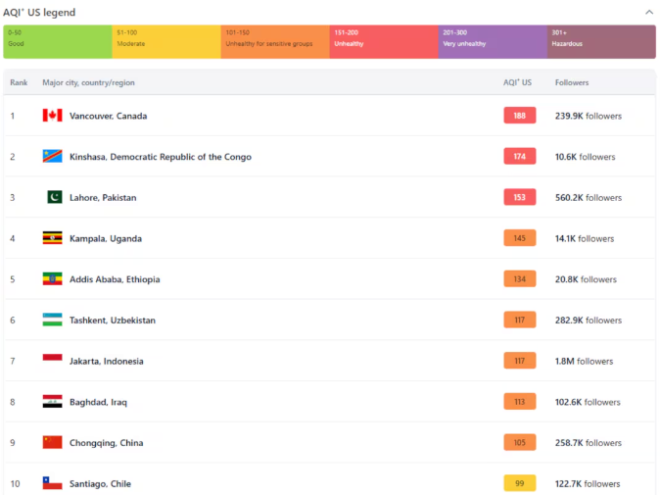Screen dimensions: 660x495
Task: Select the purple Very unhealthy legend swatch
Action: (492, 42)
